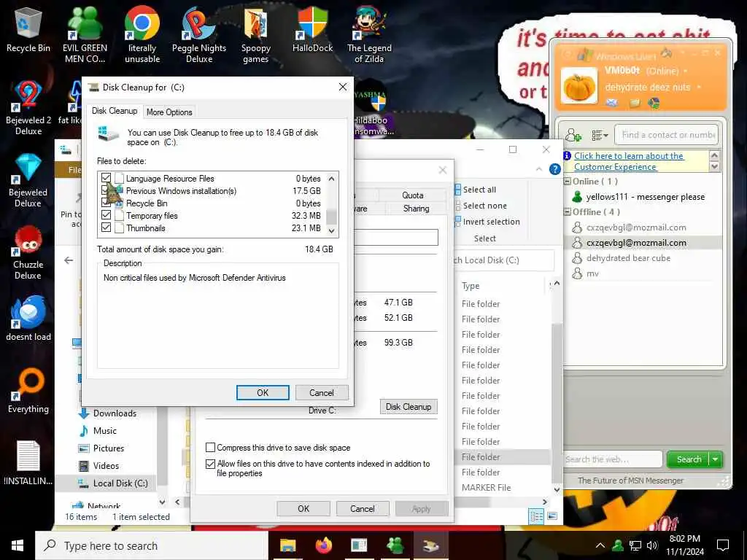
Task: Open the dropdown arrow beside the Search button
Action: [x=716, y=459]
